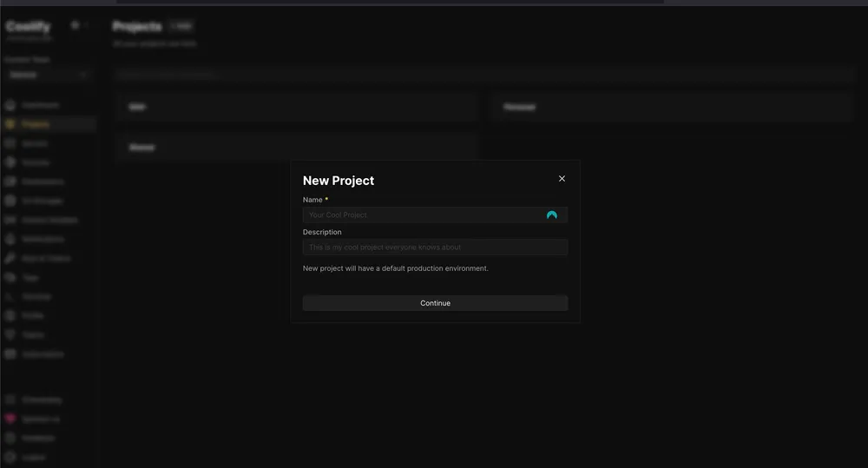Close the New Project dialog

coord(562,179)
